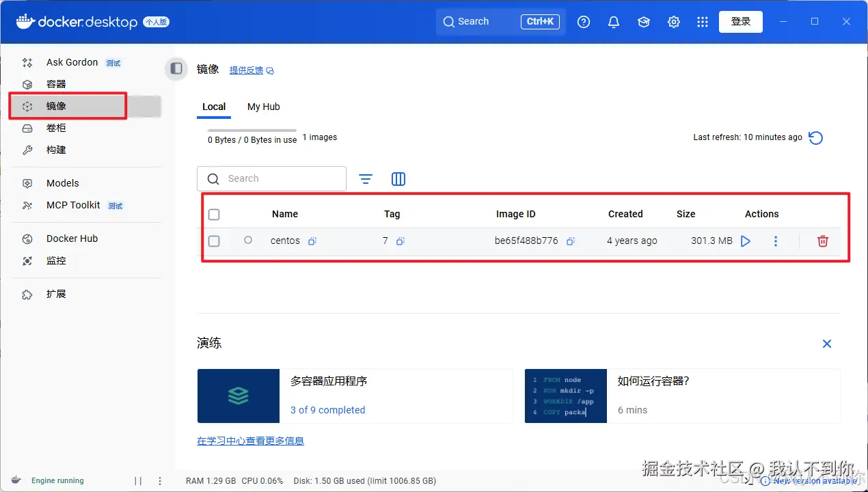This screenshot has width=868, height=492.
Task: Open the apps grid menu in the title bar
Action: point(702,21)
